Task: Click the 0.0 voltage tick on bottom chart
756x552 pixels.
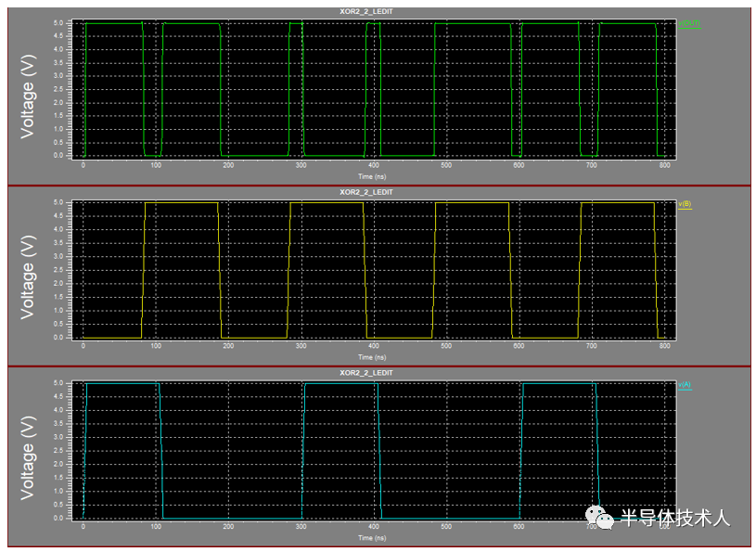Action: pos(58,519)
